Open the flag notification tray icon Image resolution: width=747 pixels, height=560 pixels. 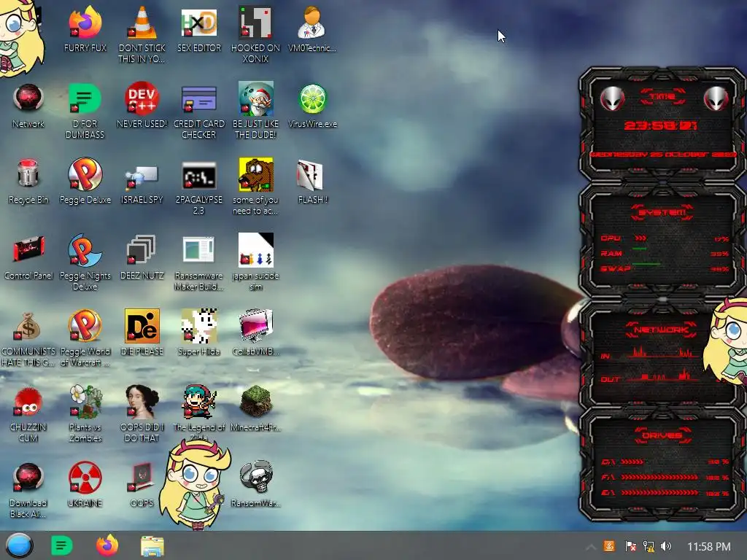click(630, 546)
